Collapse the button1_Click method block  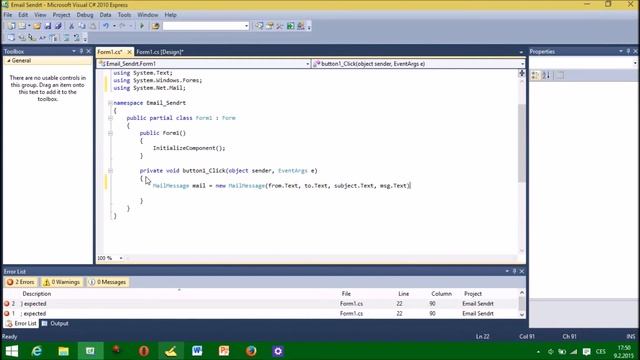[x=110, y=171]
